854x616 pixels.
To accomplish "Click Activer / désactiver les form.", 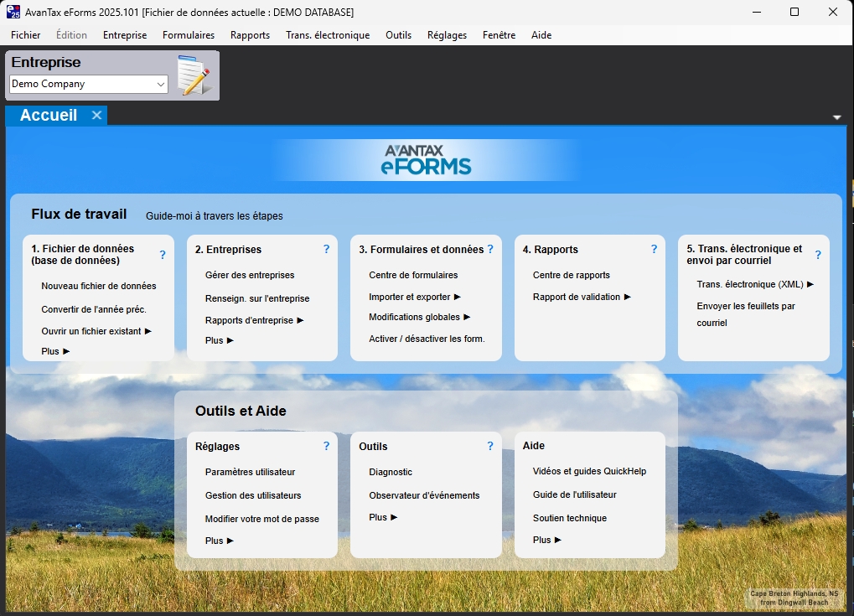I will click(427, 339).
